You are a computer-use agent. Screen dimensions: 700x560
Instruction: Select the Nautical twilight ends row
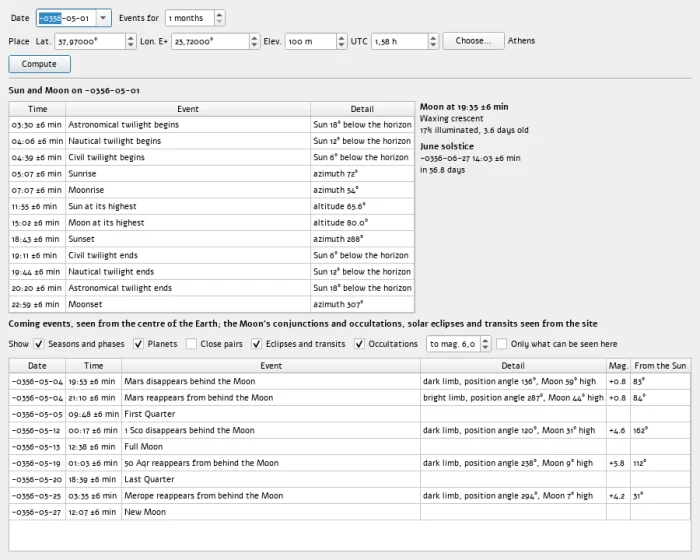click(x=212, y=272)
